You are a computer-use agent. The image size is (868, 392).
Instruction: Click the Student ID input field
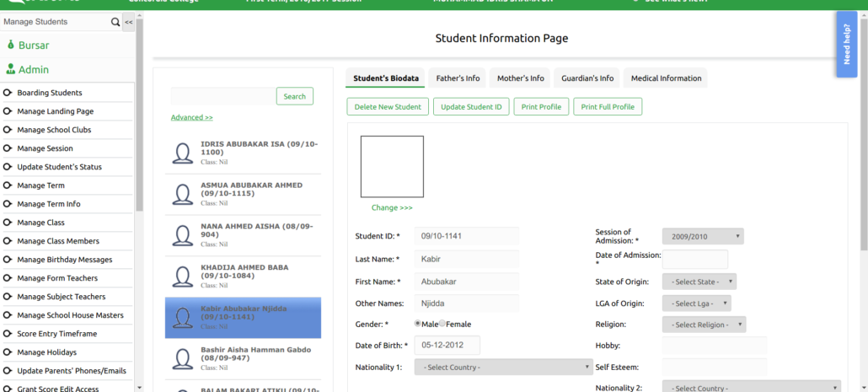coord(467,236)
